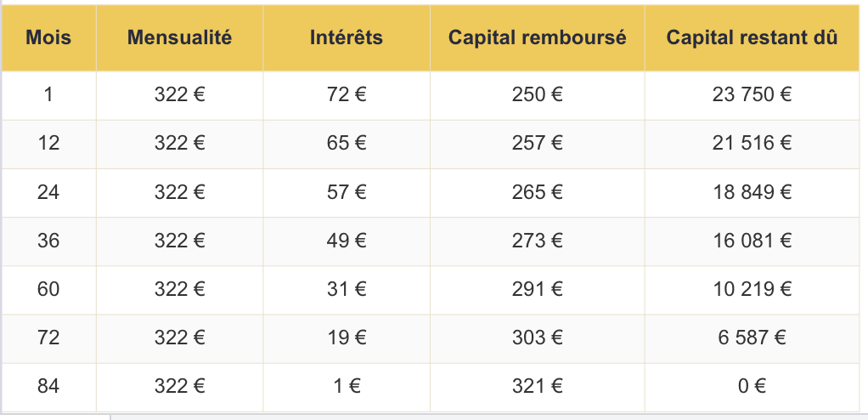
Task: Select the 6 587 € remaining capital cell
Action: tap(752, 338)
